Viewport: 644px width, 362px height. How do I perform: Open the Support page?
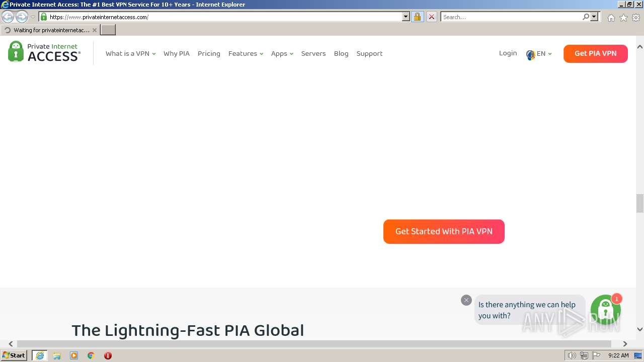point(369,54)
